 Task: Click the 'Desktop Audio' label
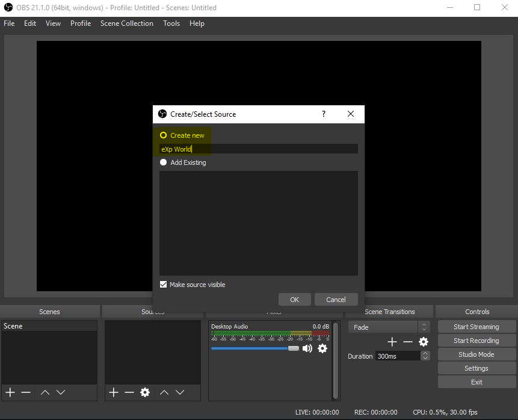pyautogui.click(x=230, y=327)
